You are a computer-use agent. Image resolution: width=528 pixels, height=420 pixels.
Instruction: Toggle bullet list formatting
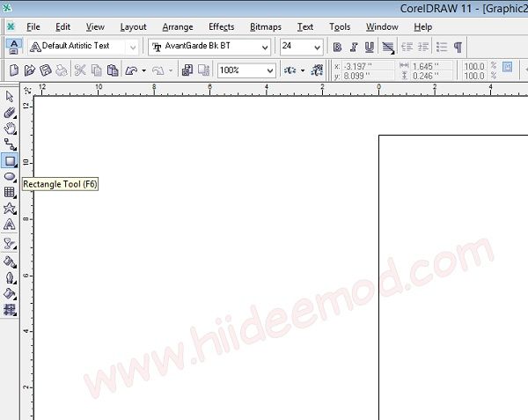point(442,48)
